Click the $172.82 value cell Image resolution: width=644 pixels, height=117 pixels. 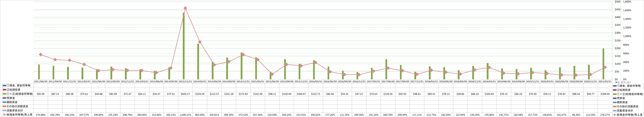243,94
